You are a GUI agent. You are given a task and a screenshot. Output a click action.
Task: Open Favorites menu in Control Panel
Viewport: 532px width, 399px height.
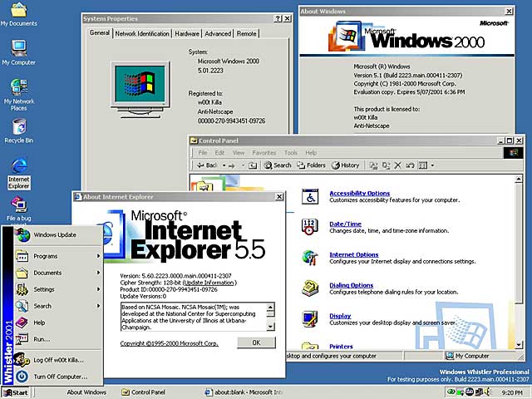pyautogui.click(x=264, y=153)
